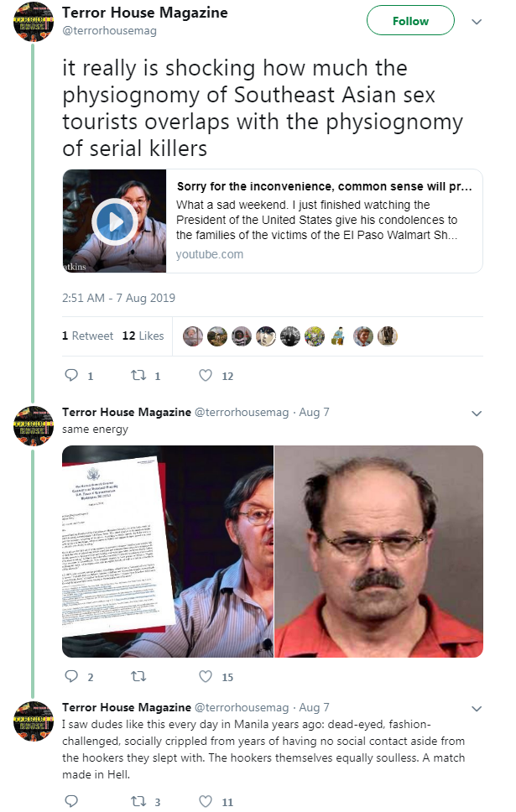Open the @terrorhousemag handle at top
The image size is (516, 812).
click(x=109, y=30)
